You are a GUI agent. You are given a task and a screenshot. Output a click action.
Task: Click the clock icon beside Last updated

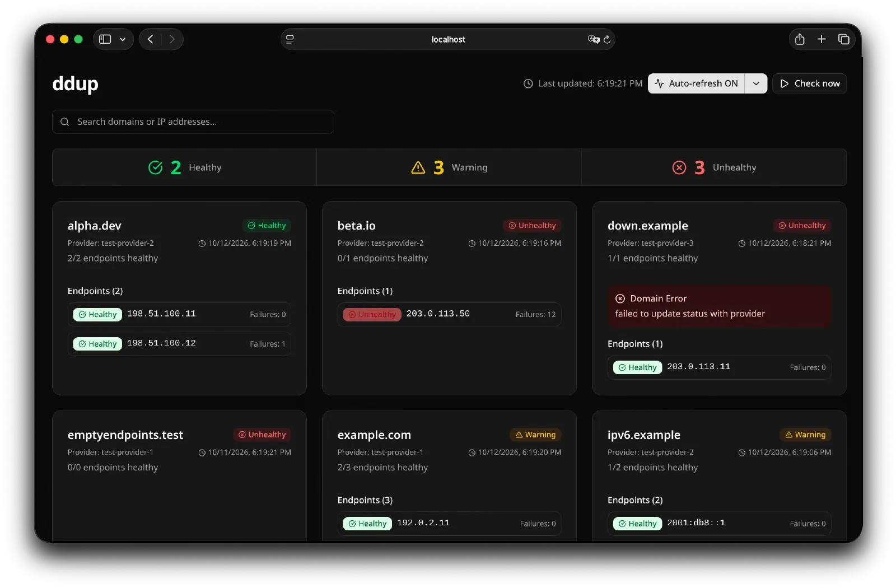pyautogui.click(x=528, y=83)
